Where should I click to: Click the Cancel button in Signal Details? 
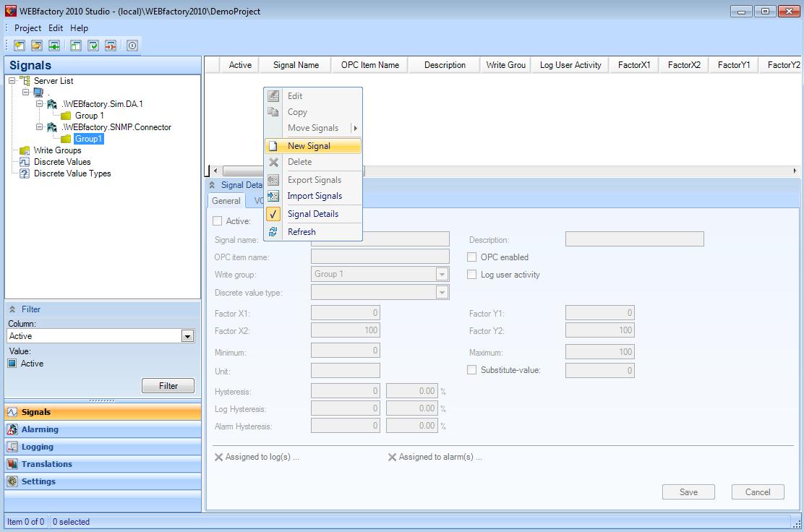[757, 492]
